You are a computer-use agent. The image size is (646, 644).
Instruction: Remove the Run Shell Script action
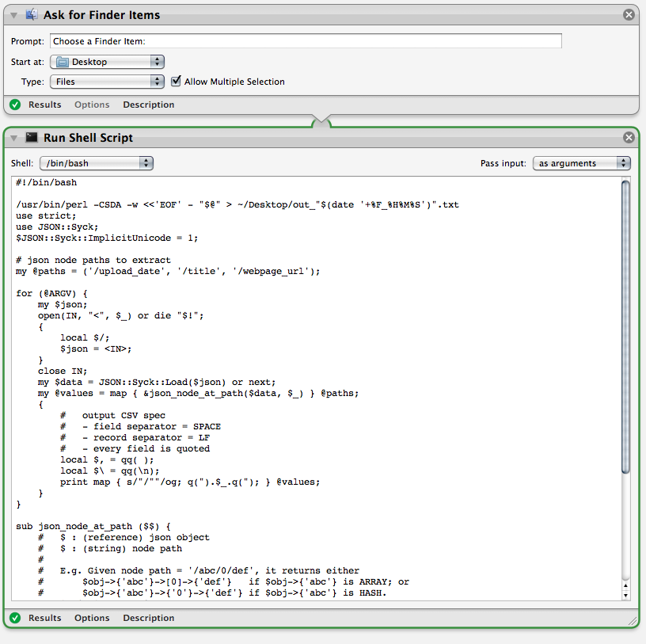[x=629, y=137]
